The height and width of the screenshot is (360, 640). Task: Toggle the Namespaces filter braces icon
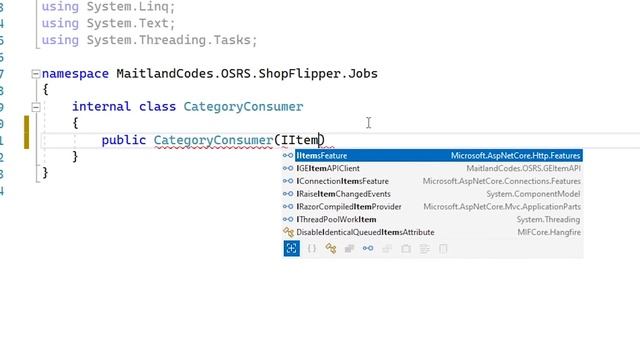[312, 248]
